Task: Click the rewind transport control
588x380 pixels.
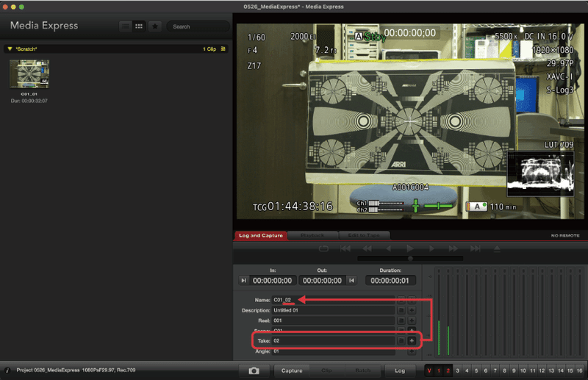Action: click(x=367, y=248)
